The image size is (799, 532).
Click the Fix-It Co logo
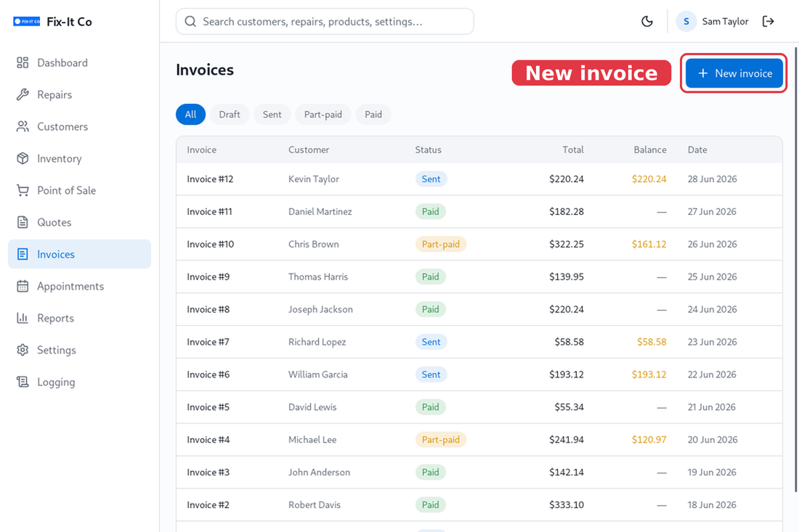[x=26, y=21]
